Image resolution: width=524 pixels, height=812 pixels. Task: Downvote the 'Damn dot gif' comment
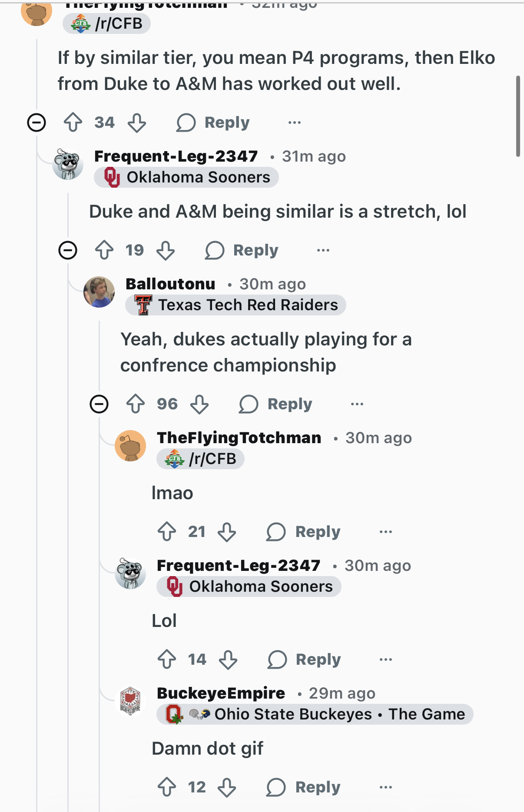click(227, 787)
